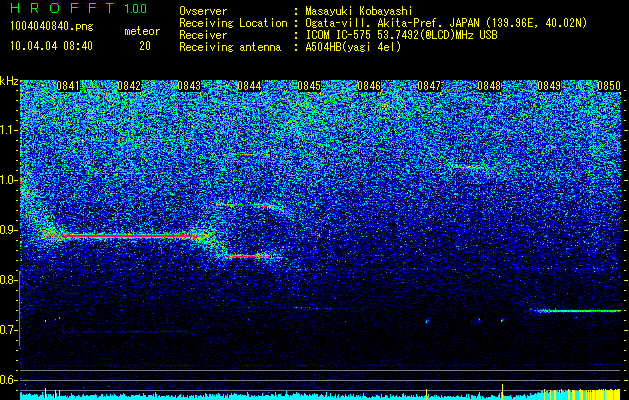Click the 0842 time marker

pos(129,86)
